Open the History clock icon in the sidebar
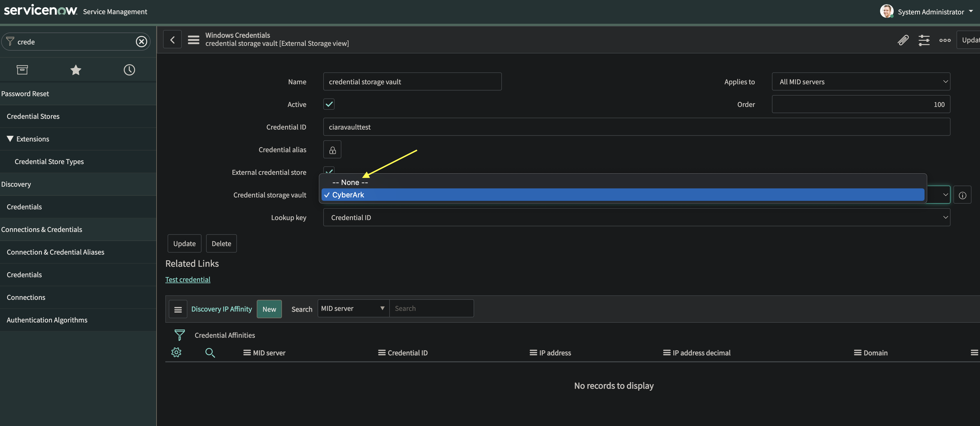The image size is (980, 426). (129, 70)
